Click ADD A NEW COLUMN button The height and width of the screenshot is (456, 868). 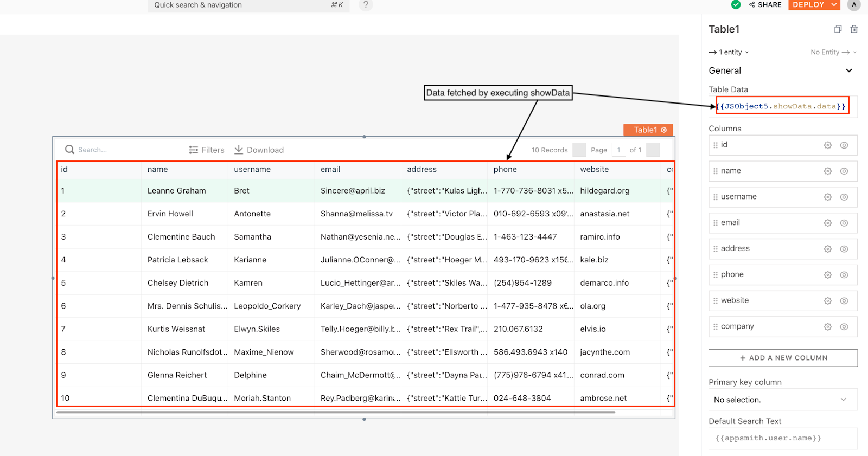783,358
